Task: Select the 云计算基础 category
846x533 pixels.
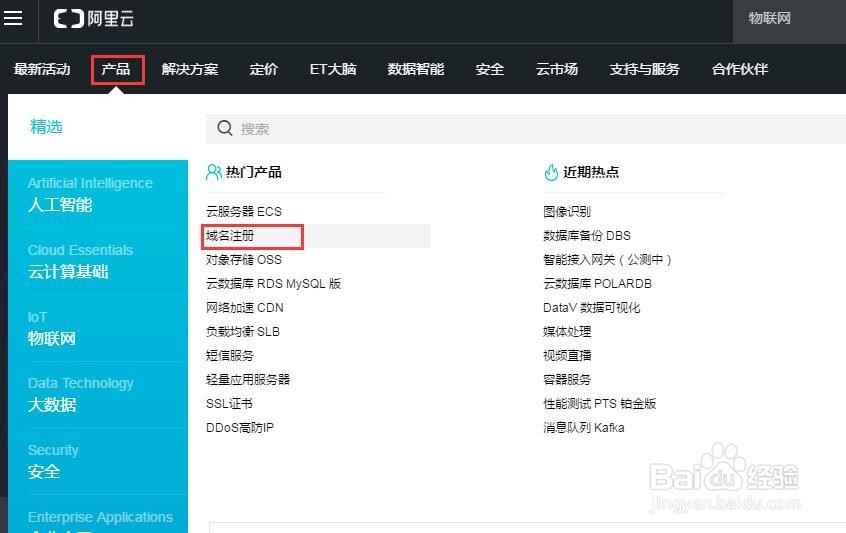Action: (x=80, y=261)
